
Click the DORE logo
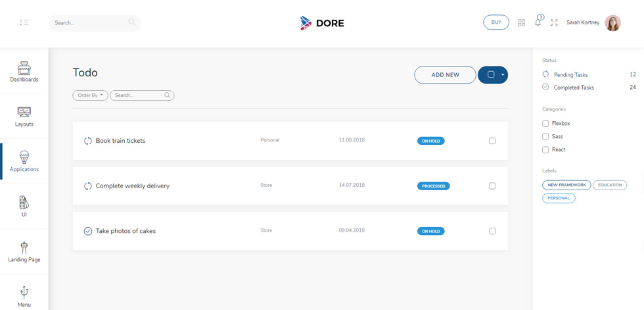pyautogui.click(x=322, y=23)
